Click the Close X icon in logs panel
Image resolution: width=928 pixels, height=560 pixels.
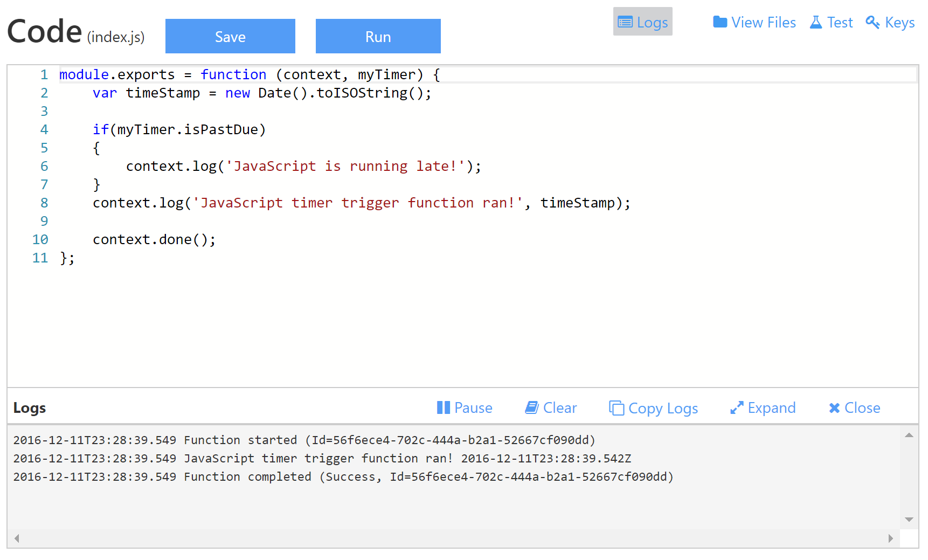pyautogui.click(x=834, y=408)
